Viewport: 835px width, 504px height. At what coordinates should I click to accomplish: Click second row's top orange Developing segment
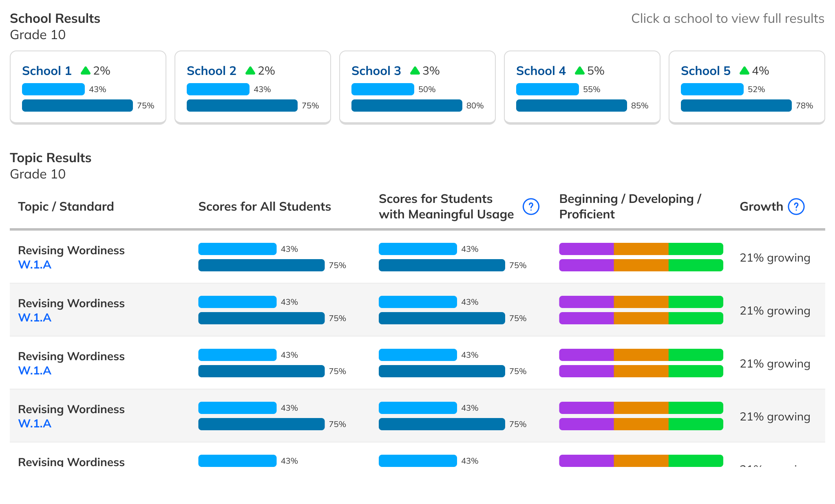click(641, 302)
